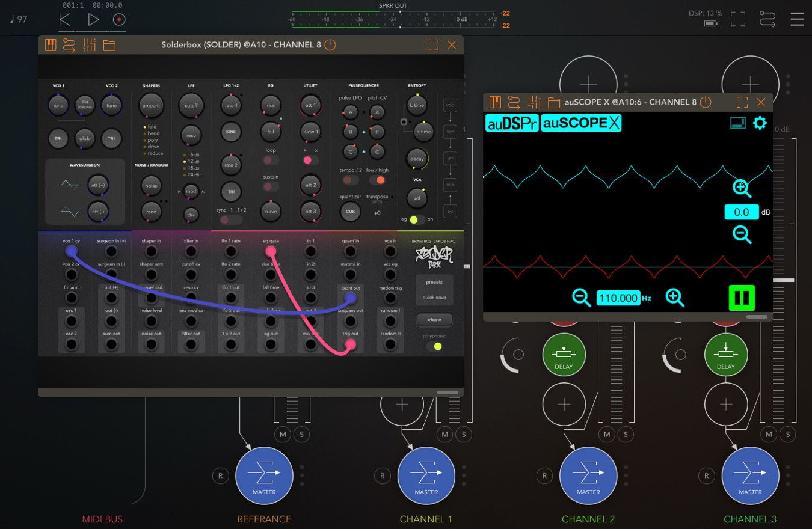Zoom in frequency with magnifier right of Hz field
The image size is (812, 529).
674,298
